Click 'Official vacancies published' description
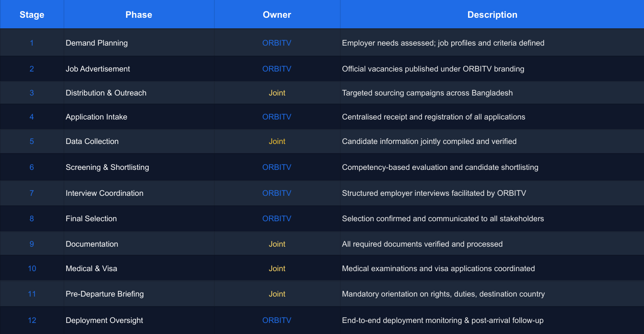644x334 pixels. pyautogui.click(x=433, y=69)
